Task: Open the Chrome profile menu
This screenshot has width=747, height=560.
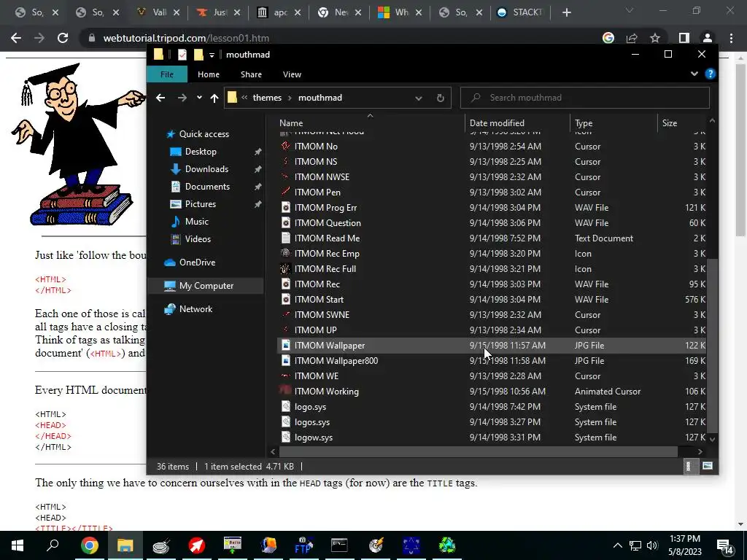Action: 708,38
